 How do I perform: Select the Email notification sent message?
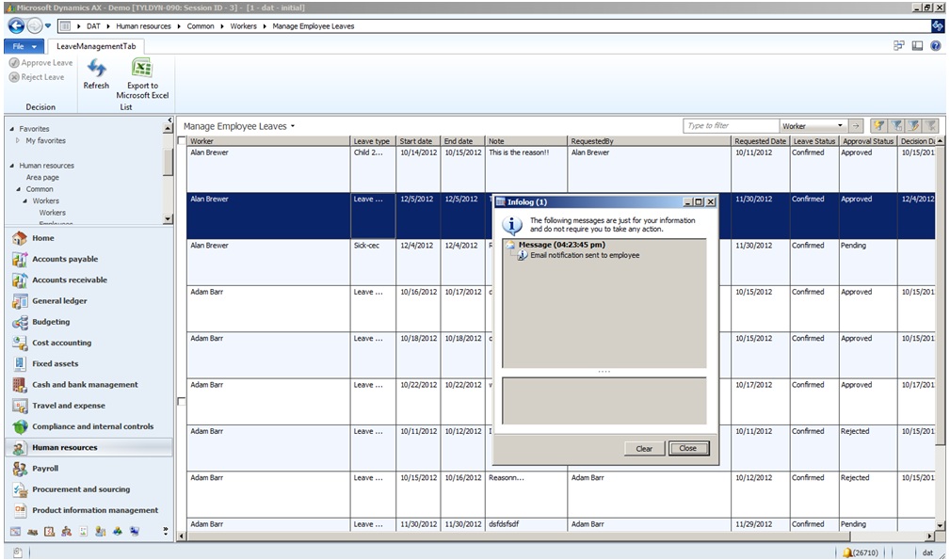click(585, 255)
